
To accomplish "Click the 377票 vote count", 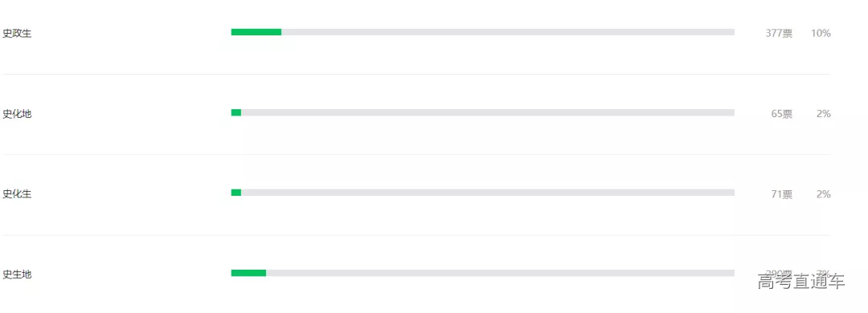I will [x=779, y=33].
